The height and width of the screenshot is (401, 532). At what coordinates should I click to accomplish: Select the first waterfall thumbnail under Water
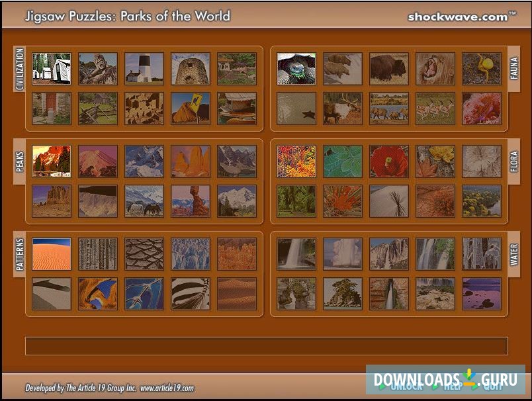coord(294,253)
